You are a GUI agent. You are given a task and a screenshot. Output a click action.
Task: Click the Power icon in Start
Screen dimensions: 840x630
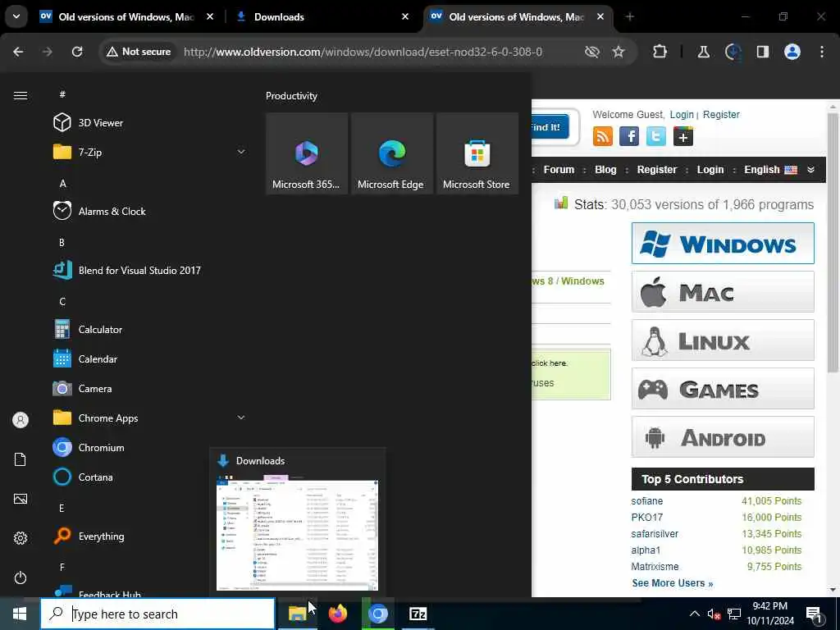21,577
